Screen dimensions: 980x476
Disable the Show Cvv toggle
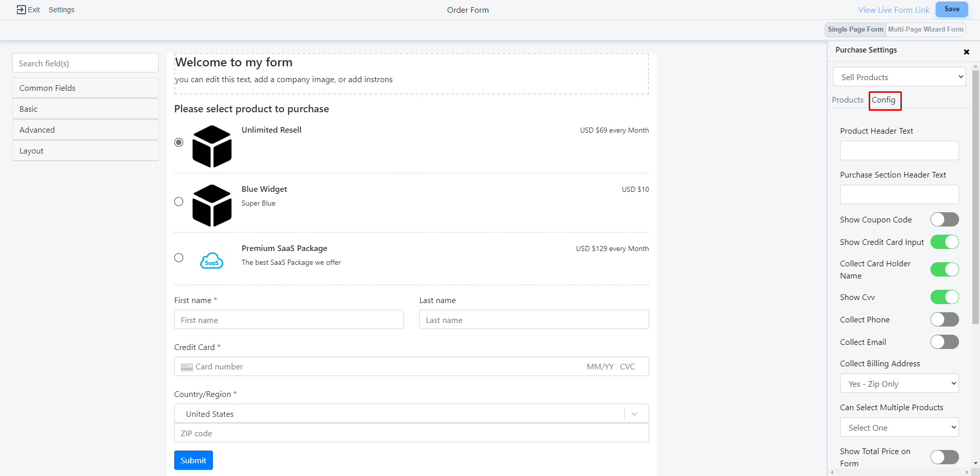tap(944, 297)
